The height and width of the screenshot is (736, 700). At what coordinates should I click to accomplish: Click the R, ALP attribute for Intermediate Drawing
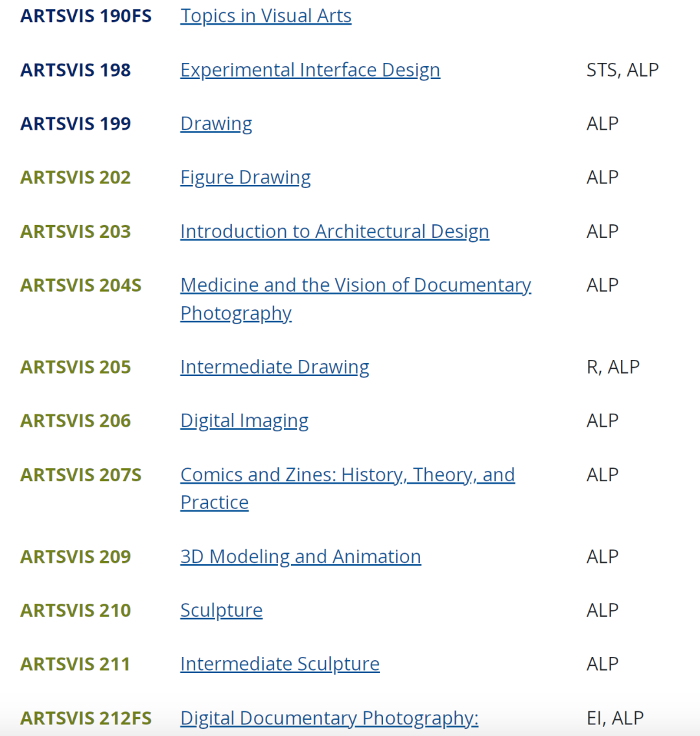click(612, 367)
